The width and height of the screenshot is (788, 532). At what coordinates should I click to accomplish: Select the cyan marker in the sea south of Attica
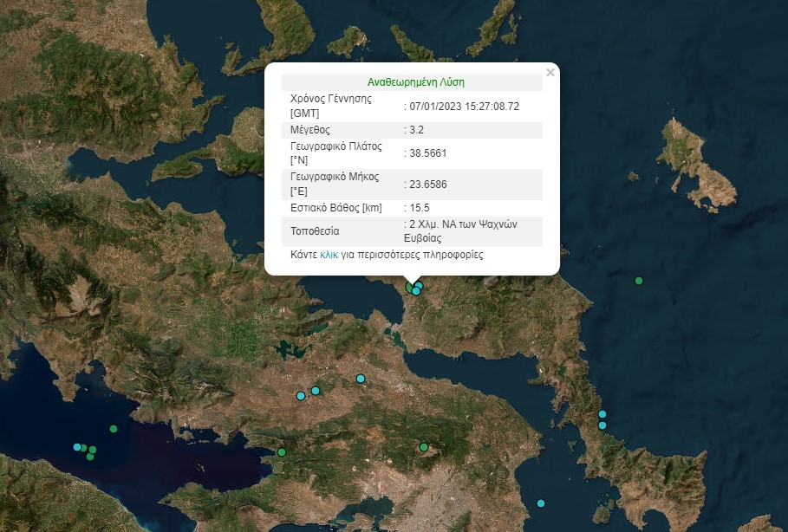(541, 503)
